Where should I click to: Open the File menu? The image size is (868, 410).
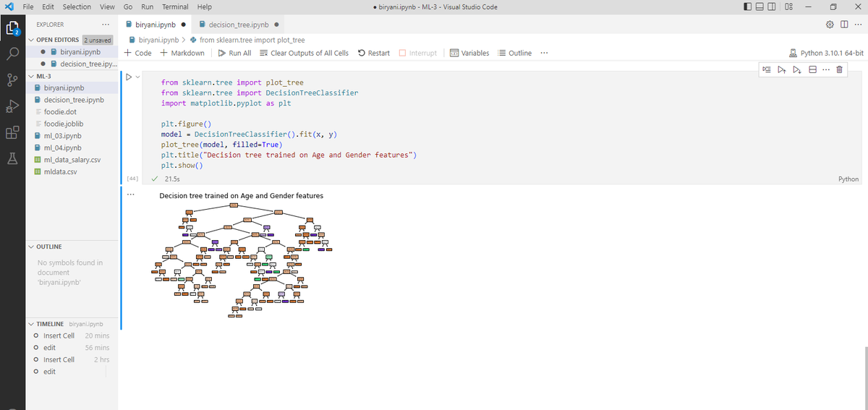(29, 7)
